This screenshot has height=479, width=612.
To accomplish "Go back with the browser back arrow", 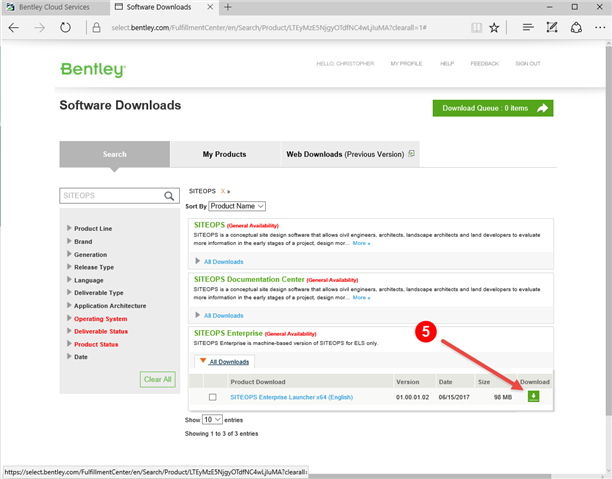I will [x=14, y=28].
